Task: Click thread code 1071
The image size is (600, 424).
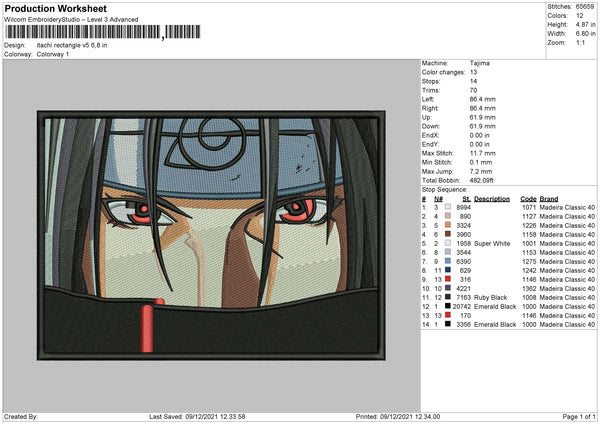Action: point(529,207)
